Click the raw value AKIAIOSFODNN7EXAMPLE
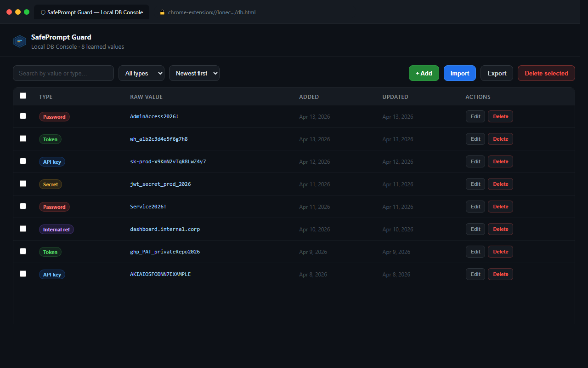The width and height of the screenshot is (588, 368). click(160, 274)
